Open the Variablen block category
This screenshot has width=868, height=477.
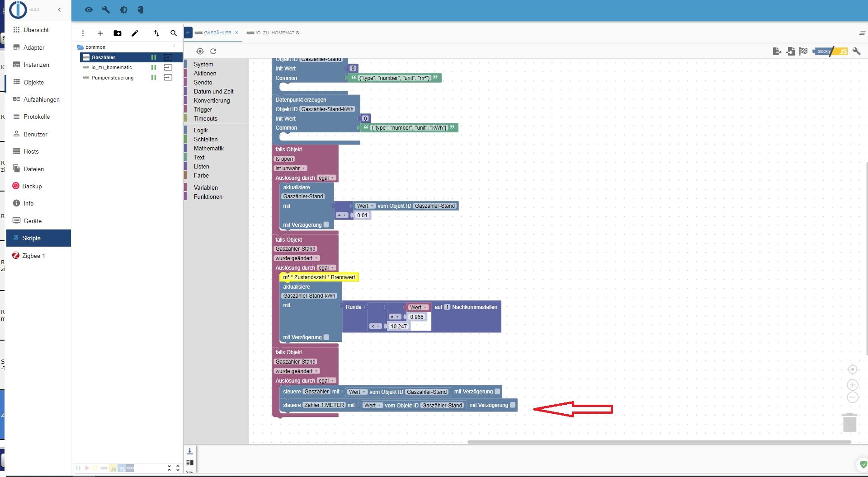206,187
